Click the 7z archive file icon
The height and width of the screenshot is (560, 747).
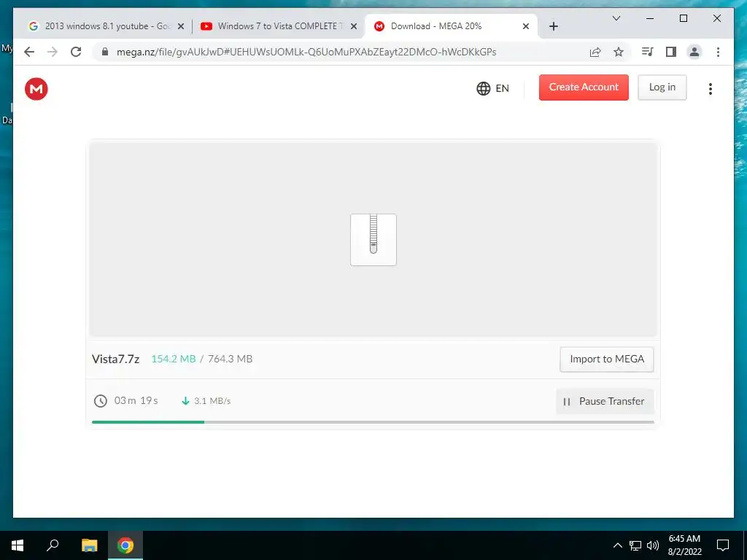point(373,240)
